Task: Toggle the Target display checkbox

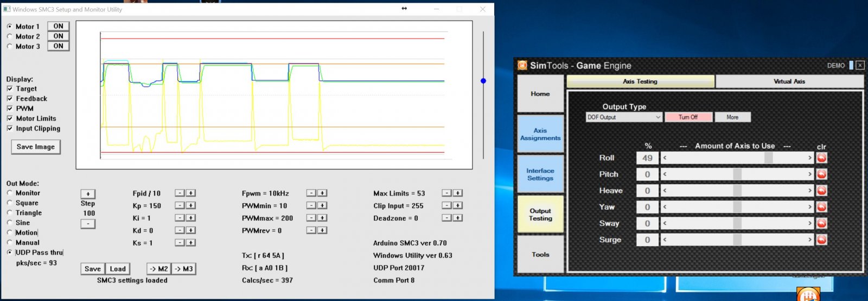Action: tap(10, 89)
